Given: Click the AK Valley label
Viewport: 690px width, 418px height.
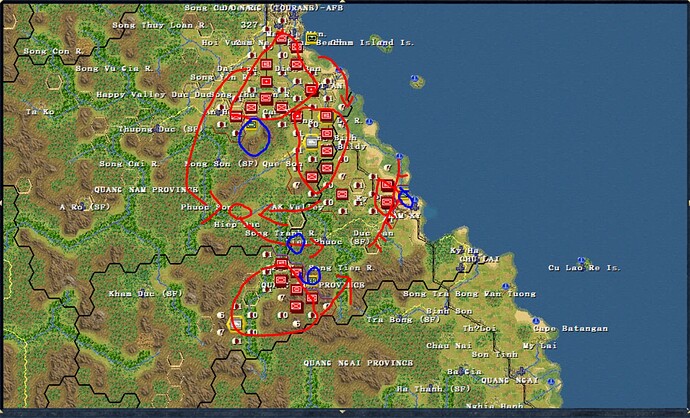Looking at the screenshot, I should 297,207.
